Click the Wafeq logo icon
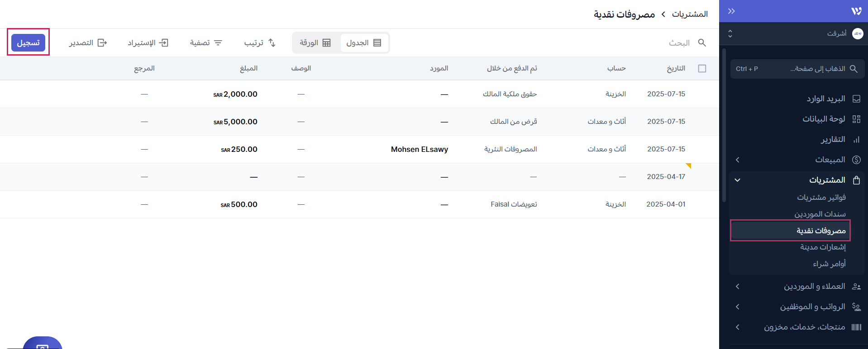 tap(856, 11)
